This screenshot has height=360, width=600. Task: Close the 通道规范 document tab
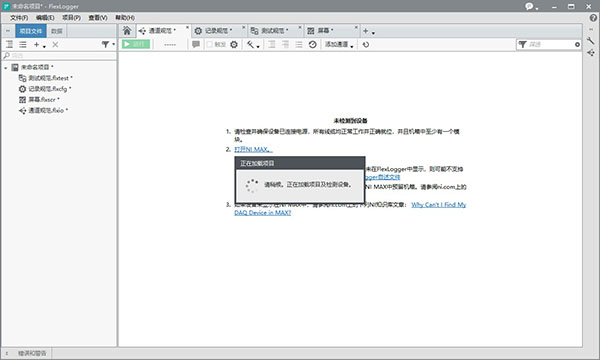pyautogui.click(x=188, y=28)
